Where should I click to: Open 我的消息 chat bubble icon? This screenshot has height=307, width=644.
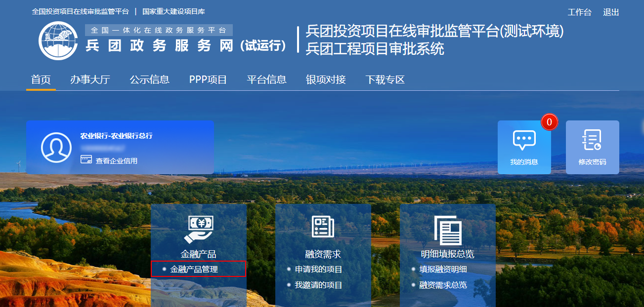pyautogui.click(x=524, y=140)
